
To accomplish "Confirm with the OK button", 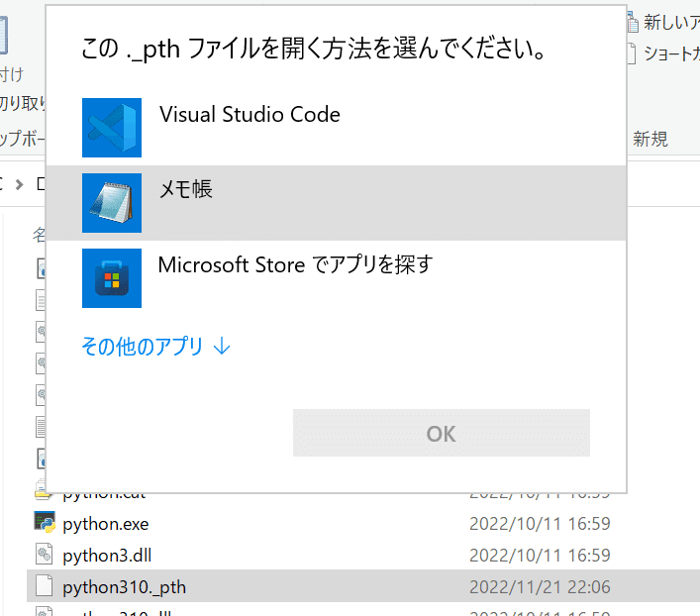I will tap(441, 433).
